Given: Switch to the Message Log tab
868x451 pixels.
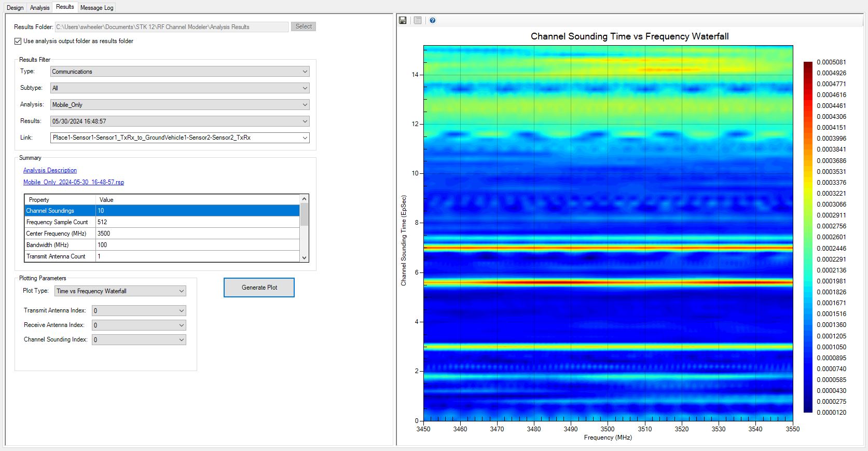Looking at the screenshot, I should pos(97,8).
